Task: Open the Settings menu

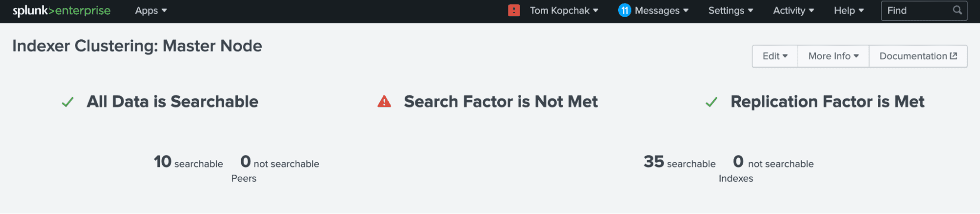Action: click(730, 11)
